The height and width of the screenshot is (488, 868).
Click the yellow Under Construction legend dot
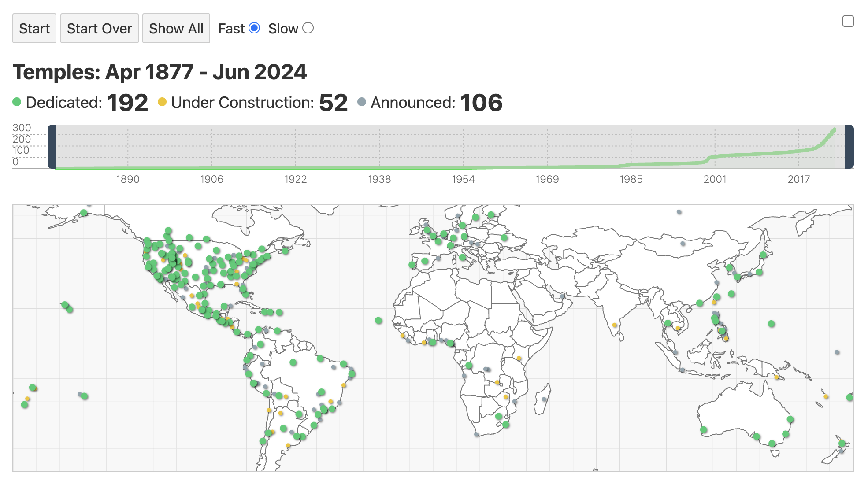click(162, 102)
